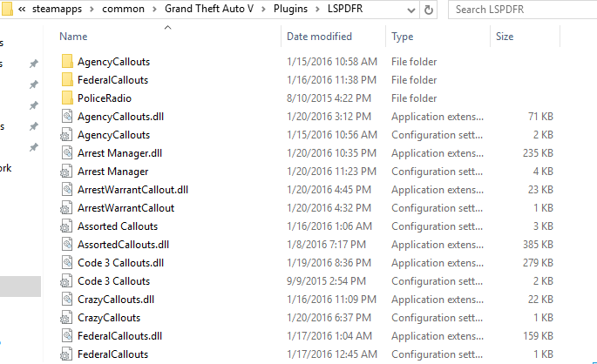Select the CrazyCallouts.dll file name
Screen dimensions: 597x364
(x=116, y=300)
